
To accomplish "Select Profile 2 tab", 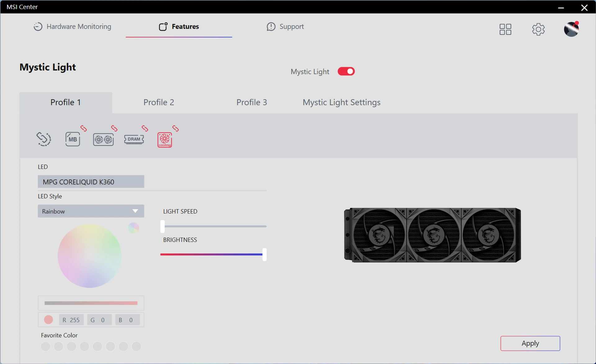I will pyautogui.click(x=159, y=102).
